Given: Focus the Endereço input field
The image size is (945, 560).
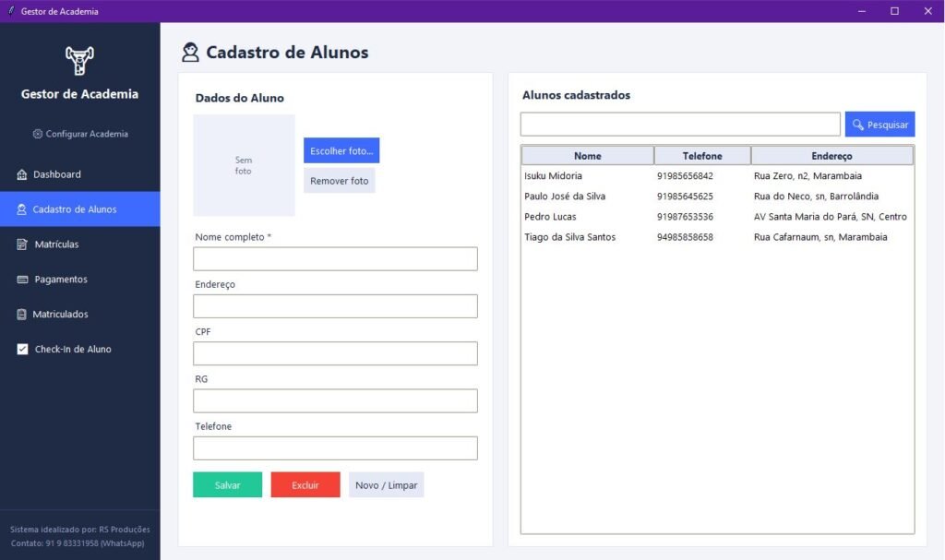Looking at the screenshot, I should coord(335,306).
